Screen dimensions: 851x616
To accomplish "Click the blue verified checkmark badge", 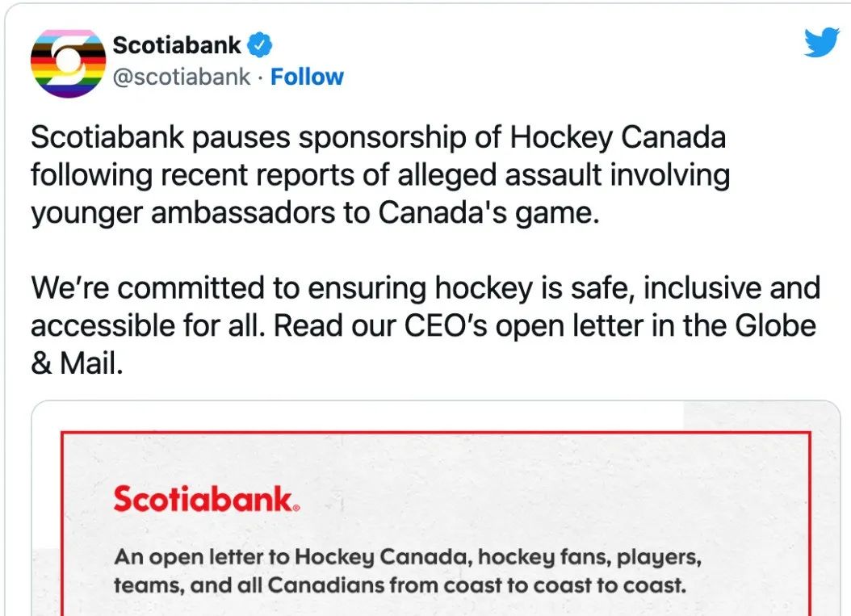I will pyautogui.click(x=259, y=45).
